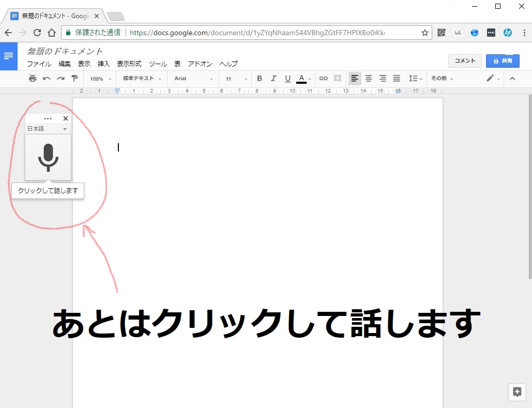Image resolution: width=532 pixels, height=408 pixels.
Task: Align text center
Action: coord(369,79)
